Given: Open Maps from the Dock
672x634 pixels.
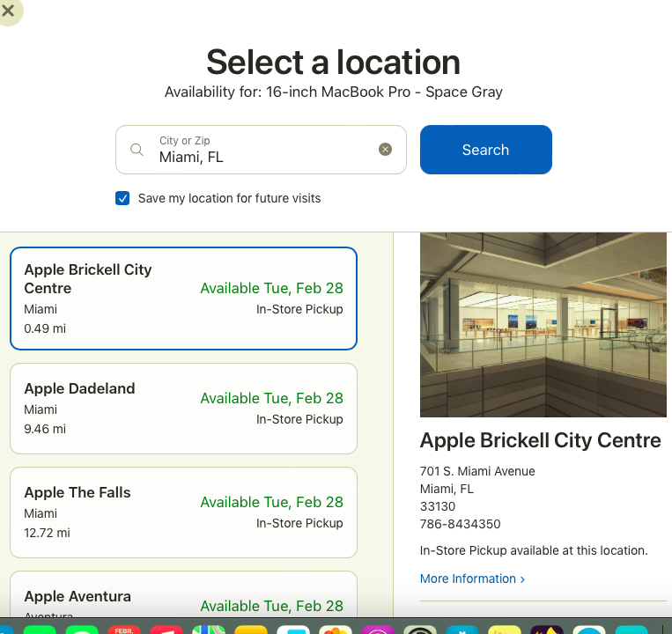Looking at the screenshot, I should 209,629.
